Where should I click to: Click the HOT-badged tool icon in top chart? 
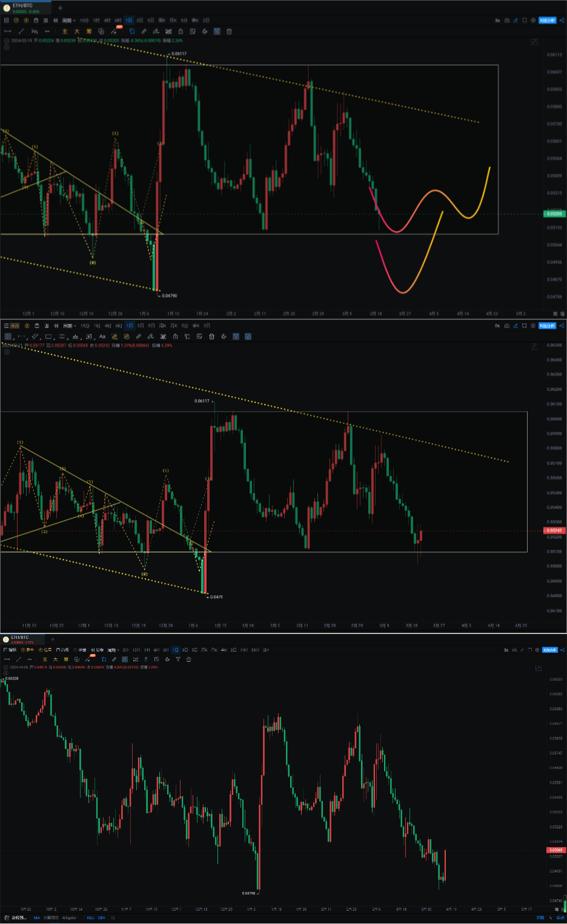pyautogui.click(x=113, y=31)
